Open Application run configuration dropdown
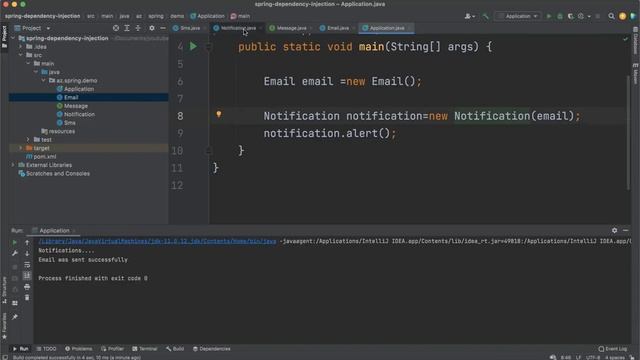640x360 pixels. point(518,16)
